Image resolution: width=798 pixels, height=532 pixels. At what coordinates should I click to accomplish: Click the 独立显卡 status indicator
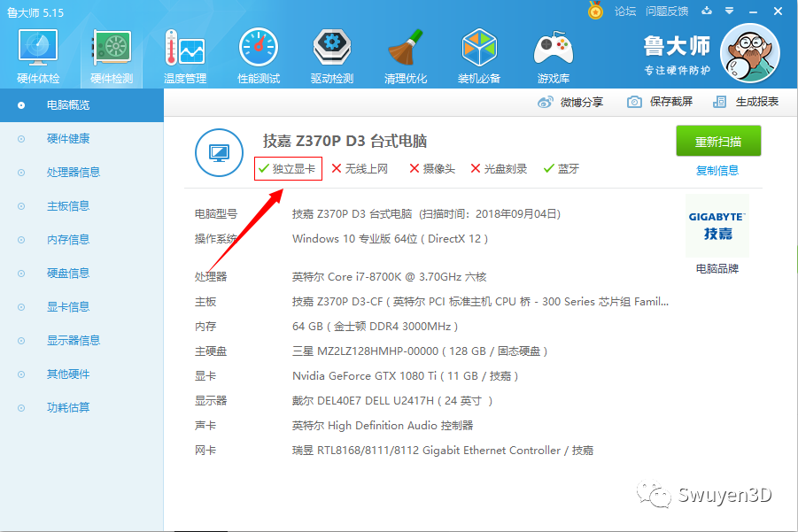pos(288,168)
